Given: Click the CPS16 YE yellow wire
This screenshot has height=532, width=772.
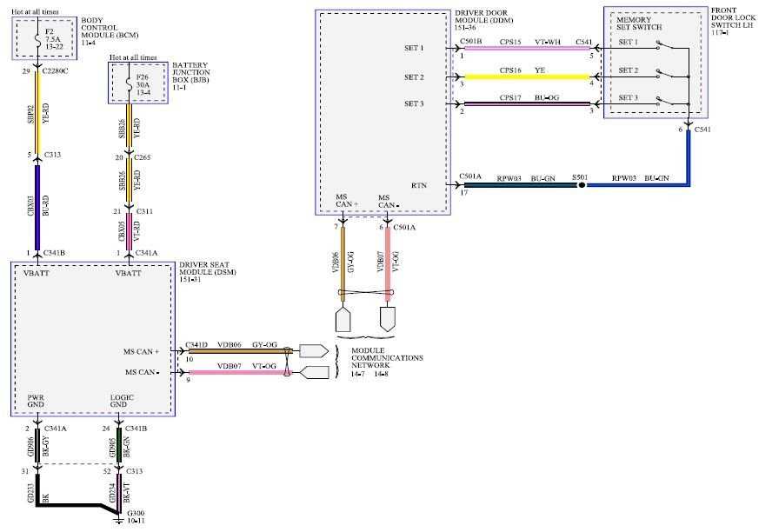Looking at the screenshot, I should tap(528, 76).
